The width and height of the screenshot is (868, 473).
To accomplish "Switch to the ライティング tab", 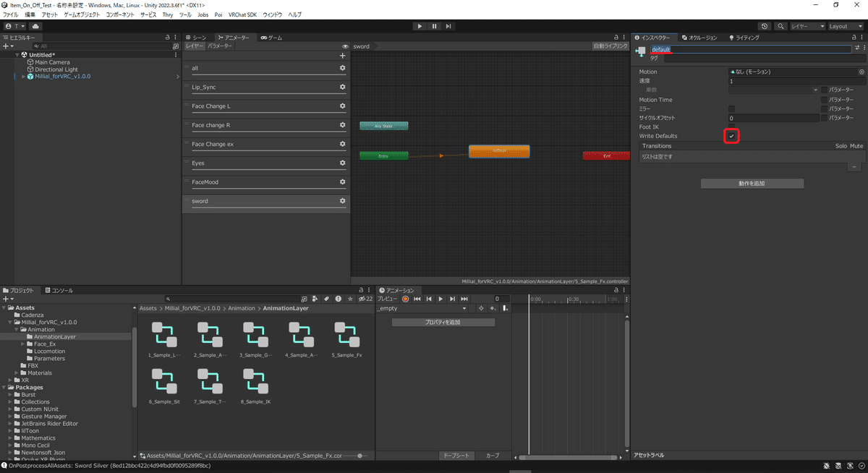I will pos(744,38).
